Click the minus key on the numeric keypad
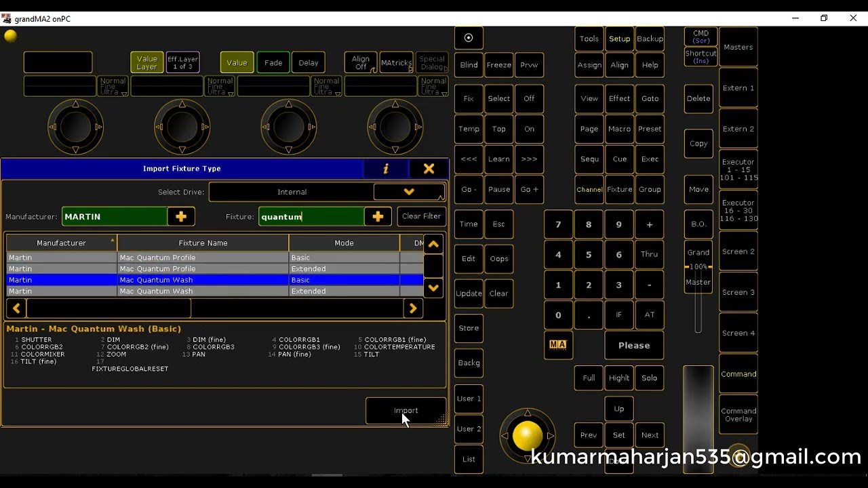The height and width of the screenshot is (488, 868). [649, 285]
